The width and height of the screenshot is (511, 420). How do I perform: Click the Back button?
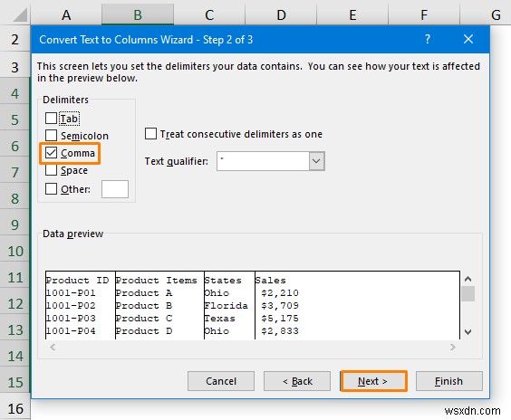[297, 381]
